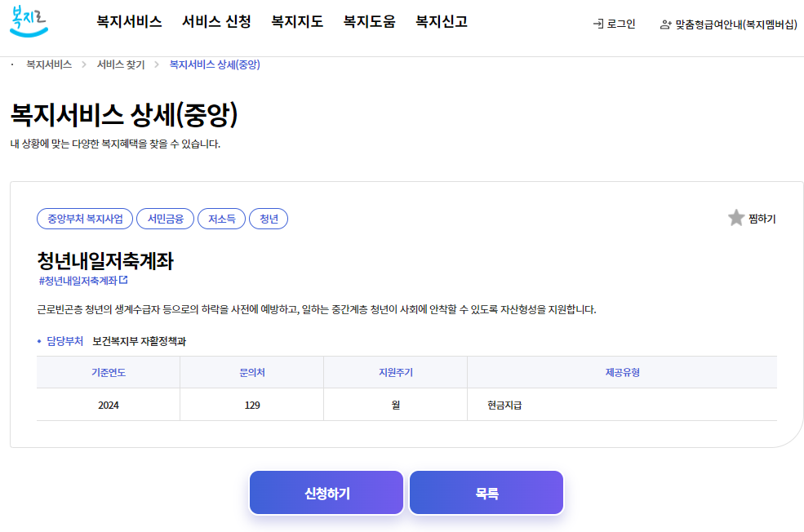Click the 목록 list button

click(x=486, y=492)
